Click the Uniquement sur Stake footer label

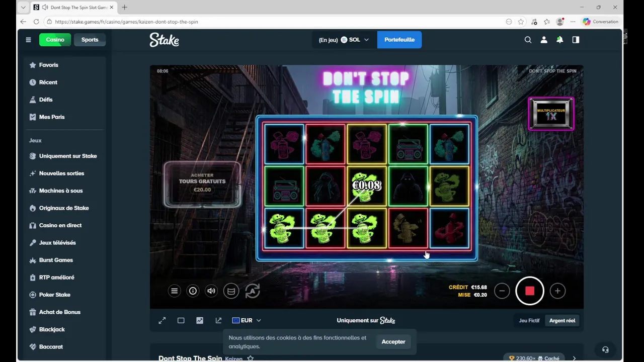pyautogui.click(x=366, y=320)
